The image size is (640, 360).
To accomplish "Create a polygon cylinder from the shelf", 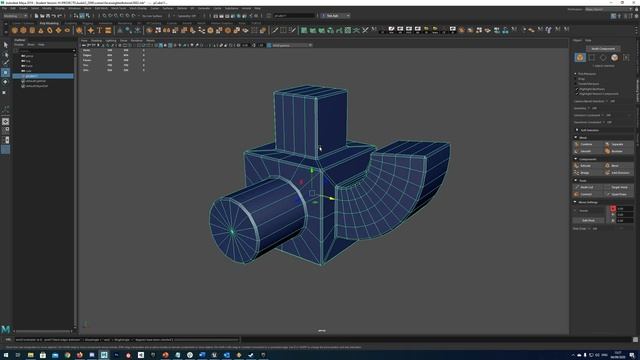I will [x=32, y=30].
